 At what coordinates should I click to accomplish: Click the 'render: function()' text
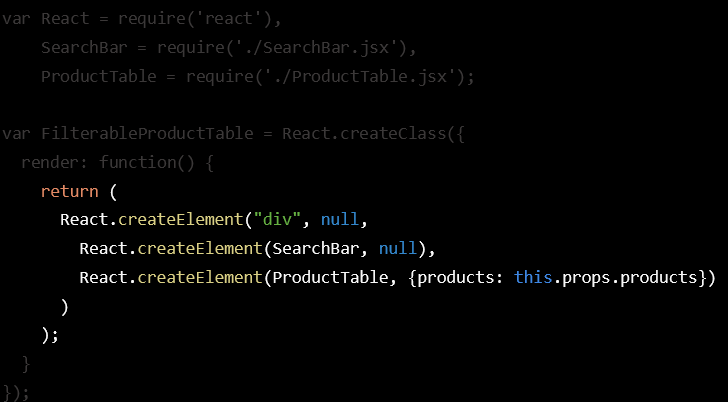coord(108,162)
